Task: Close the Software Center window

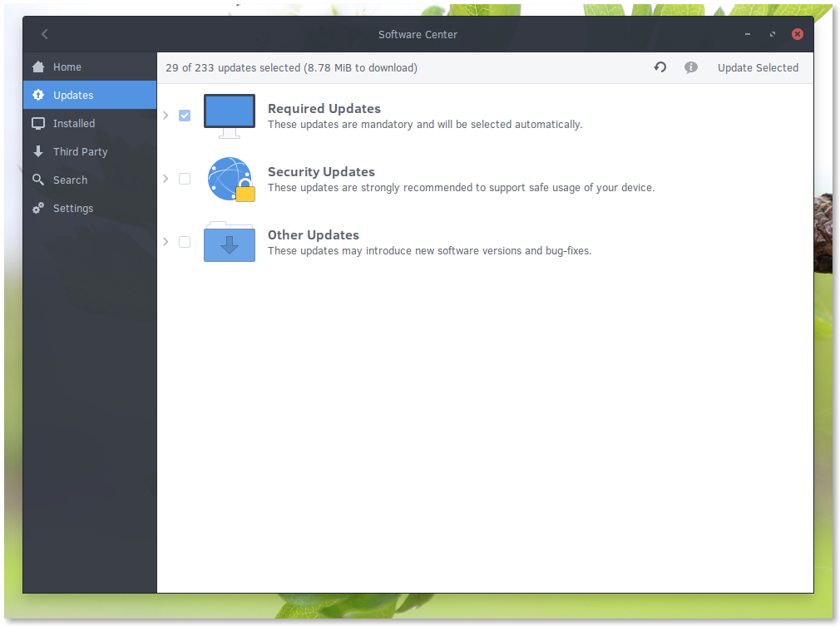Action: (x=798, y=34)
